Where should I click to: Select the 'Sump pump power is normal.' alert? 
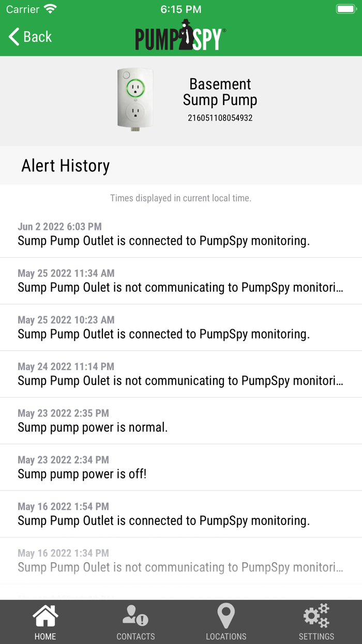point(181,420)
